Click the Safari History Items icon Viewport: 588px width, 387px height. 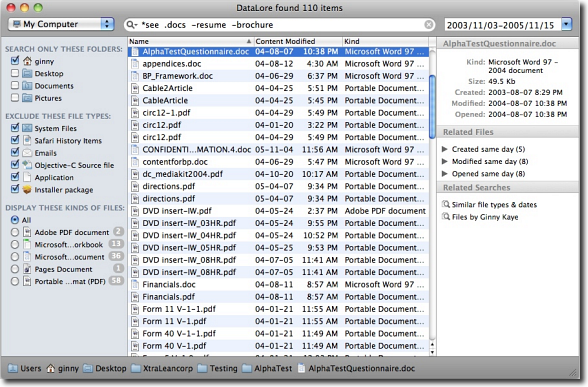(x=27, y=140)
